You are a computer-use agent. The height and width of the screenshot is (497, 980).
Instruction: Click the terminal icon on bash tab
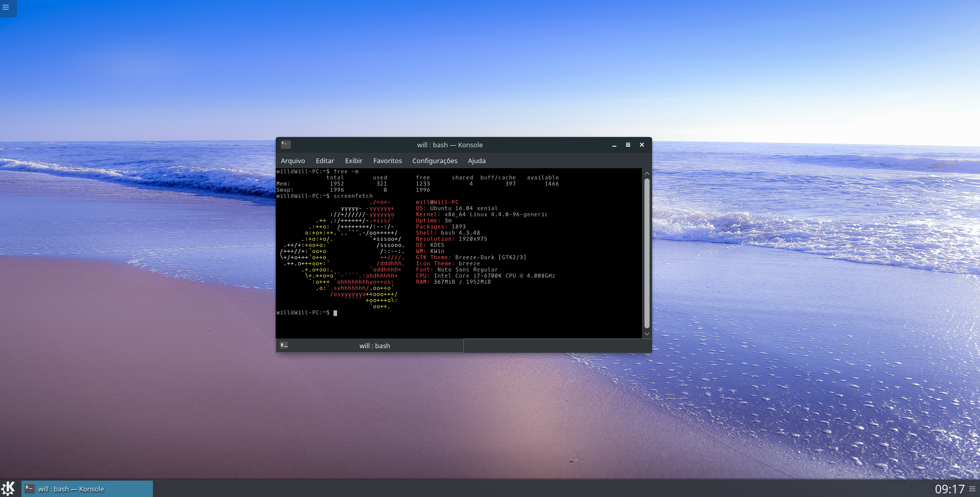[284, 346]
